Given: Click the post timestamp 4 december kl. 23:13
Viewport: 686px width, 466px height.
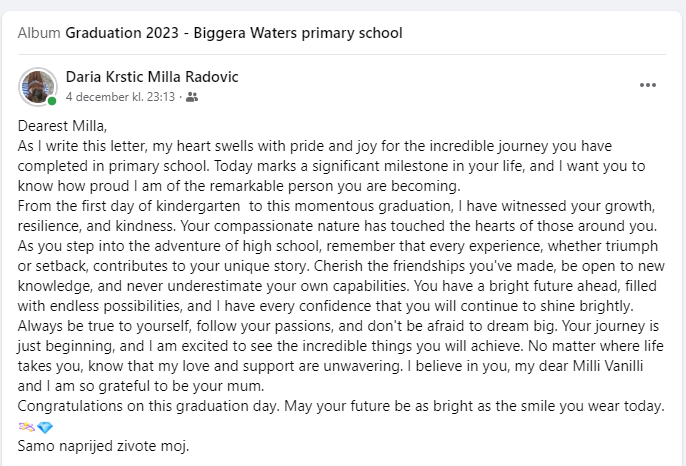Looking at the screenshot, I should tap(120, 97).
